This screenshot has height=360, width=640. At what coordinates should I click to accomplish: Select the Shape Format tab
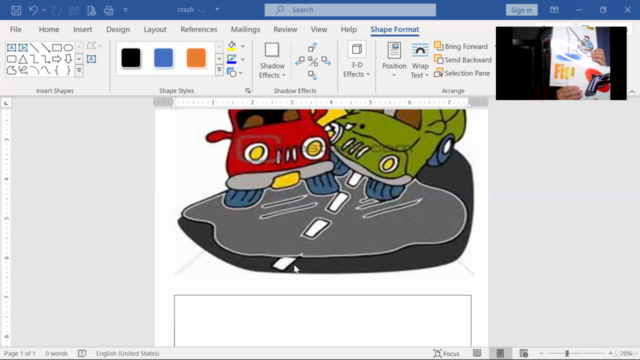[x=395, y=29]
